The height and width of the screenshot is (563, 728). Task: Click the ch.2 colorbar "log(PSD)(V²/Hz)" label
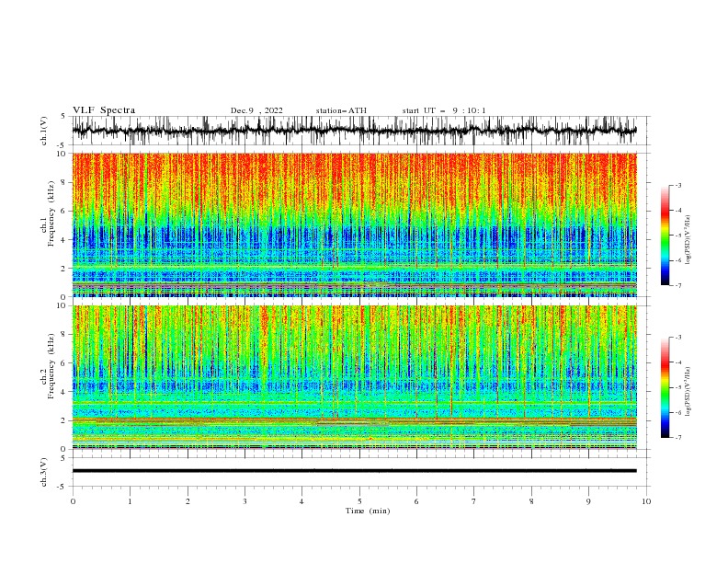pos(688,391)
